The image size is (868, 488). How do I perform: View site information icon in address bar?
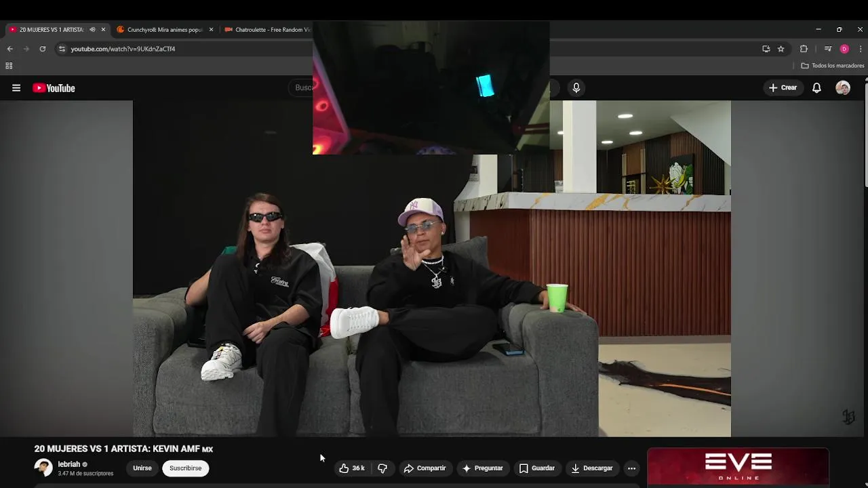62,49
